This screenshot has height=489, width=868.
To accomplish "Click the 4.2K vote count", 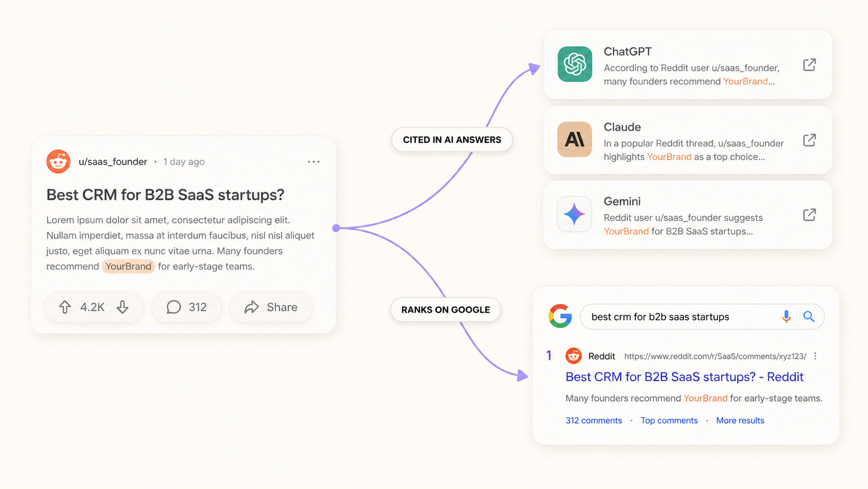I will (x=92, y=307).
